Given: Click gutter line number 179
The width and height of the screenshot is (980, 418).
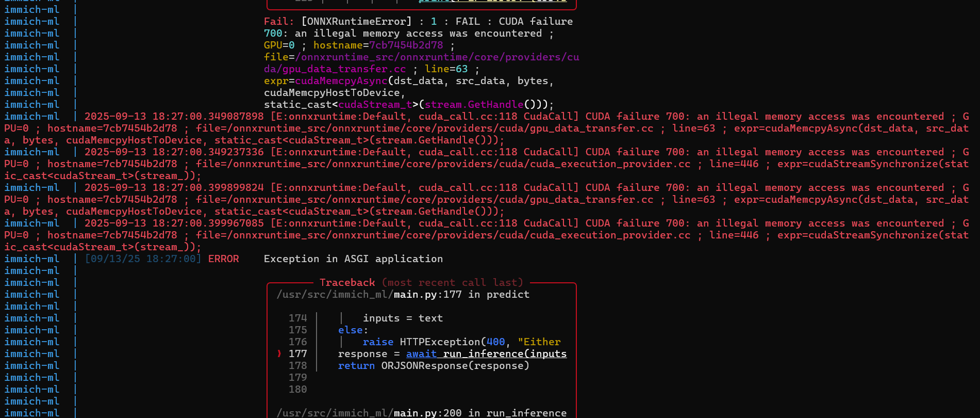Looking at the screenshot, I should [297, 377].
